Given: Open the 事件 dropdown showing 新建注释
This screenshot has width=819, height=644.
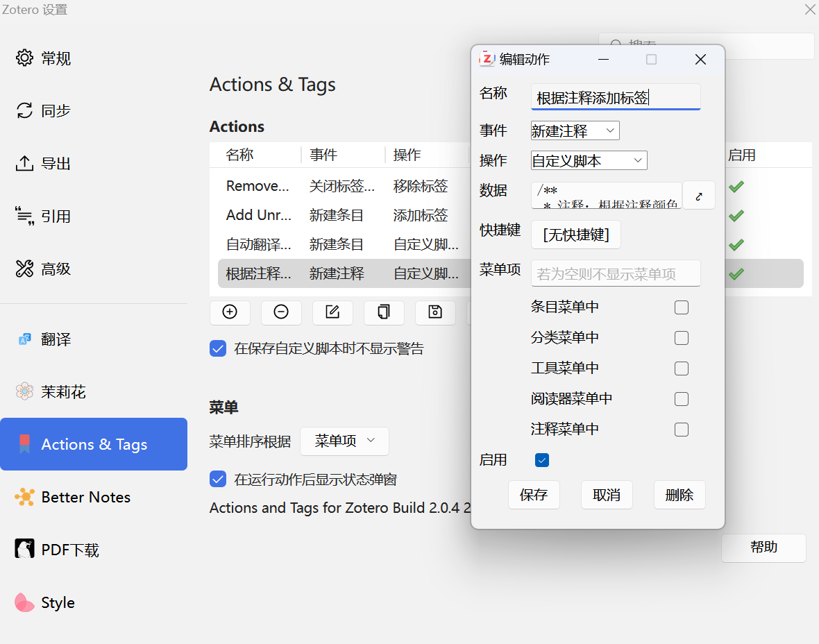Looking at the screenshot, I should [575, 131].
